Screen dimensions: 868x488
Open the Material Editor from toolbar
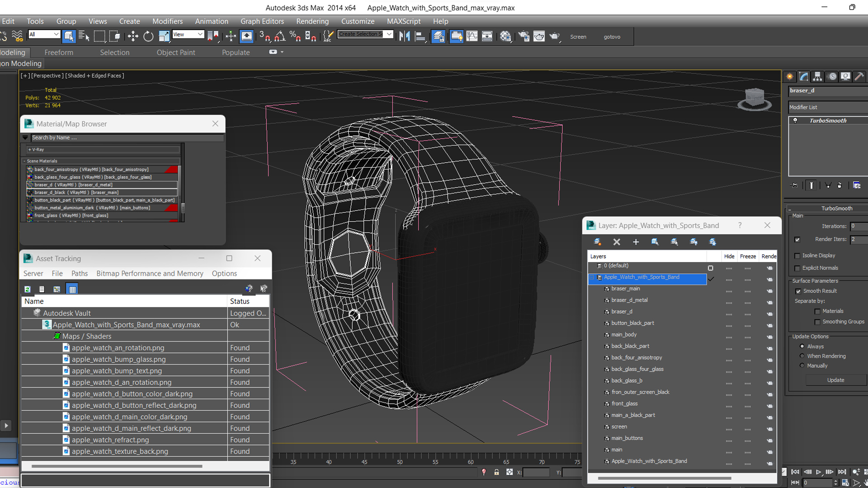pos(505,37)
